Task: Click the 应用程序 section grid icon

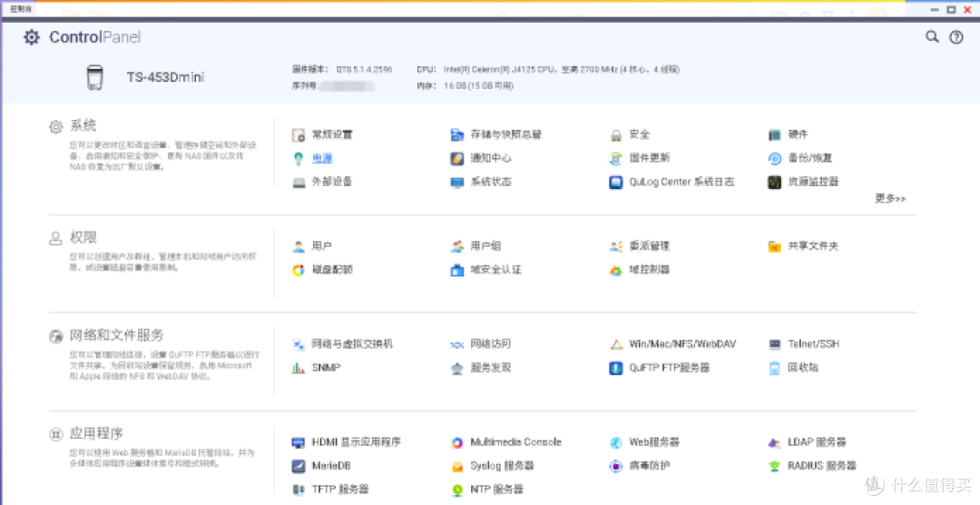Action: click(56, 435)
